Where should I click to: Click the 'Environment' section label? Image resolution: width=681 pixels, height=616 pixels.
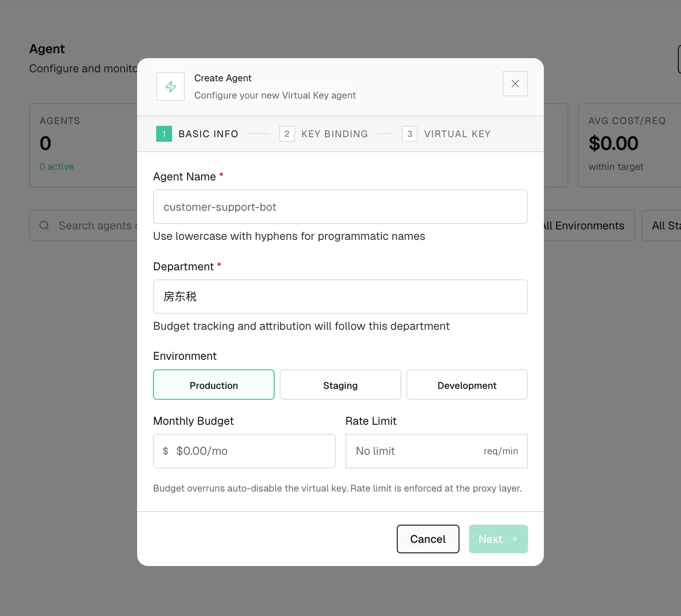tap(185, 356)
